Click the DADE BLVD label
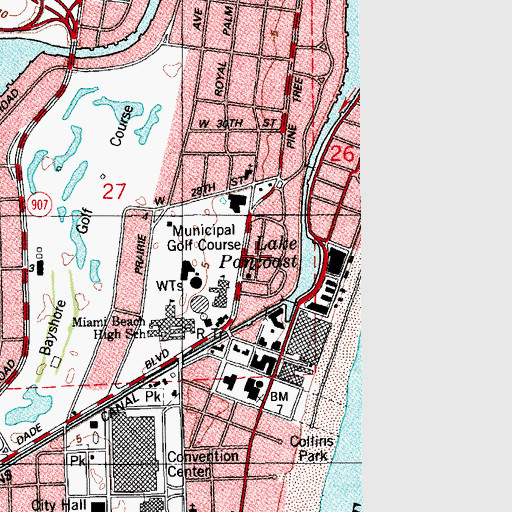Viewport: 512px width, 512px height. pos(93,396)
